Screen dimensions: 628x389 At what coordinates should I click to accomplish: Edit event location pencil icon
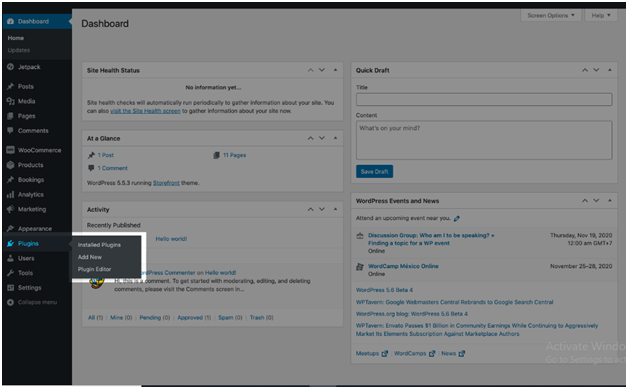457,218
